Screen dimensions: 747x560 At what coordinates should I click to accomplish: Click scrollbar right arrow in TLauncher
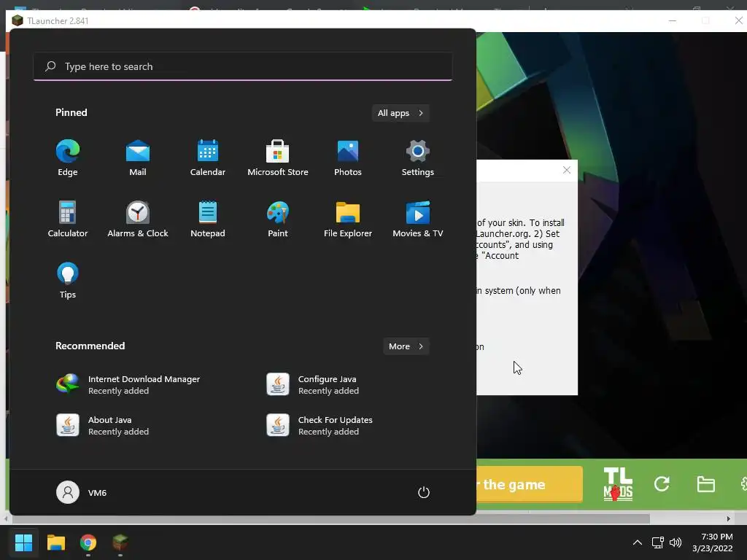(729, 518)
